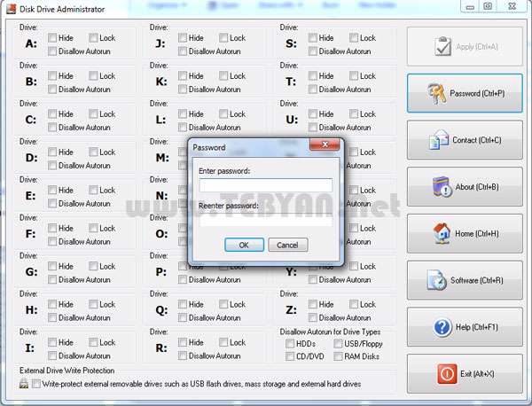This screenshot has width=532, height=406.
Task: Click the Password (Ctrl+P) button label
Action: tap(477, 93)
